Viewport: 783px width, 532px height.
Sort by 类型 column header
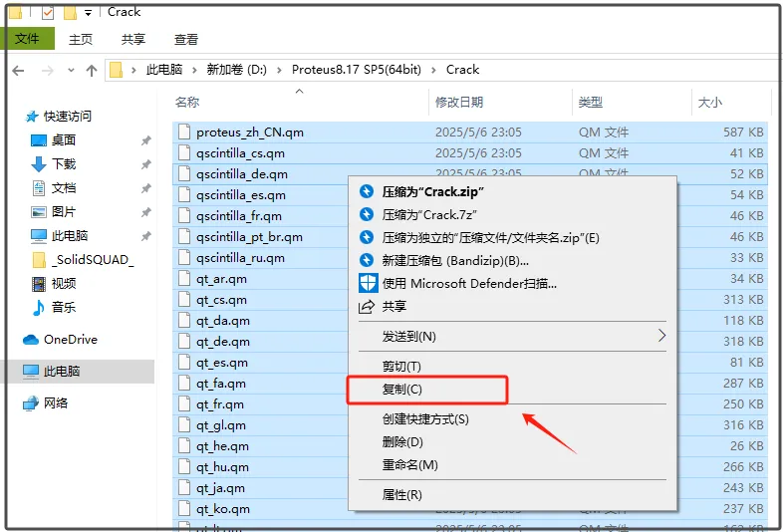click(x=591, y=102)
